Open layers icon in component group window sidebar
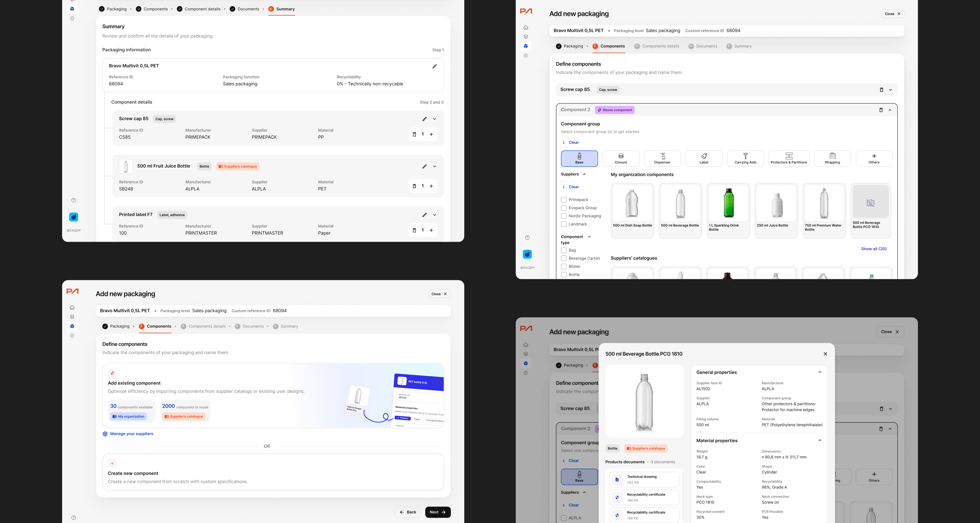 pos(526,37)
